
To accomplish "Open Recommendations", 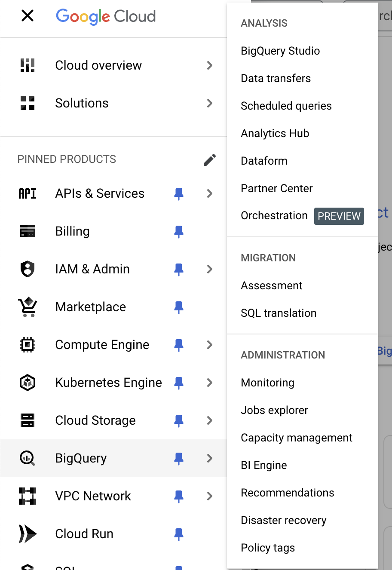I will (288, 493).
